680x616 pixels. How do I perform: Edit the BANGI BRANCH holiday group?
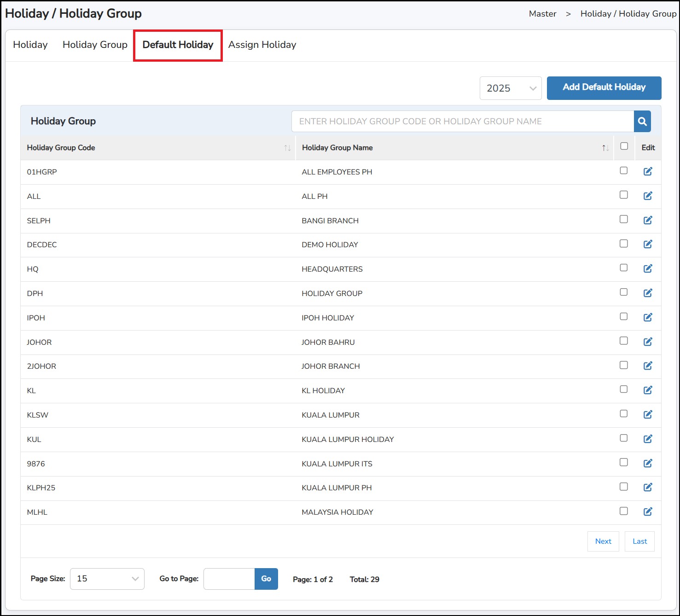pos(648,220)
